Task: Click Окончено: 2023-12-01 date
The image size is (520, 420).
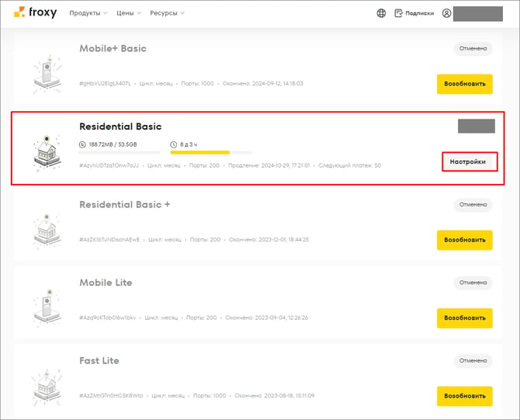Action: point(269,240)
